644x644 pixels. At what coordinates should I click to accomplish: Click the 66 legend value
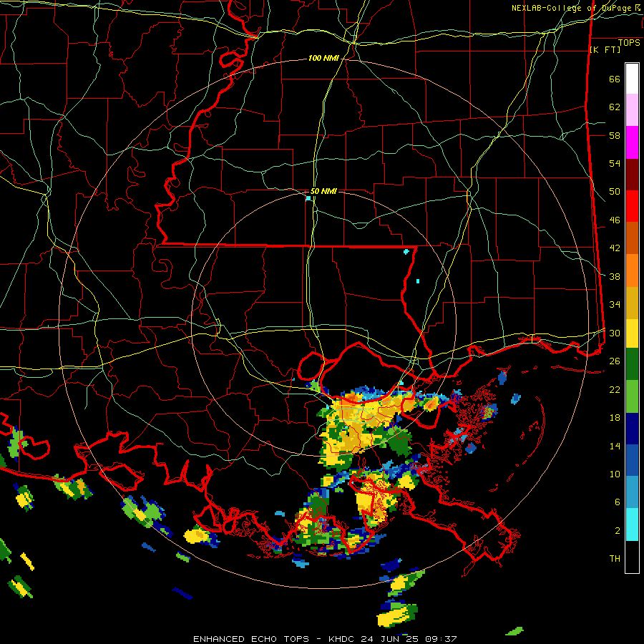615,79
